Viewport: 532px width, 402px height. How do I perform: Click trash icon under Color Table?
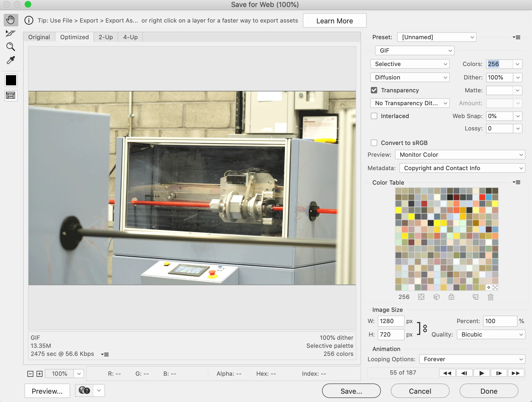click(490, 297)
